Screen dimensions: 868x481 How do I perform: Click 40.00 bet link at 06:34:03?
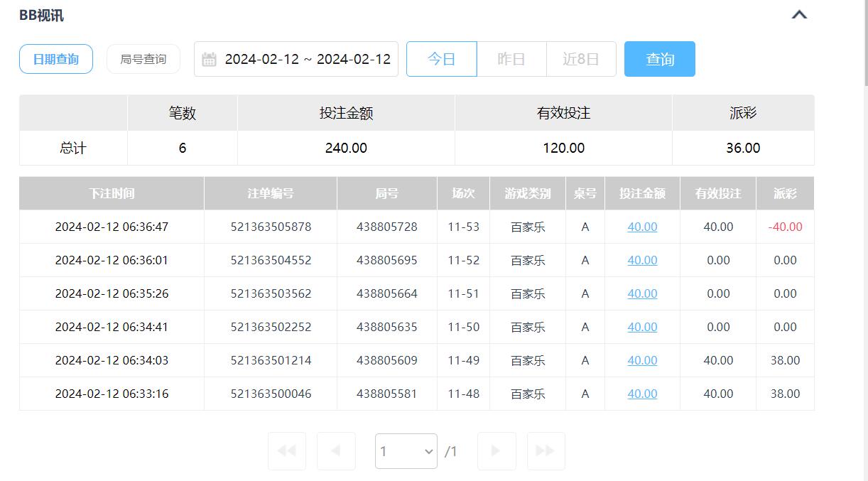click(x=642, y=360)
